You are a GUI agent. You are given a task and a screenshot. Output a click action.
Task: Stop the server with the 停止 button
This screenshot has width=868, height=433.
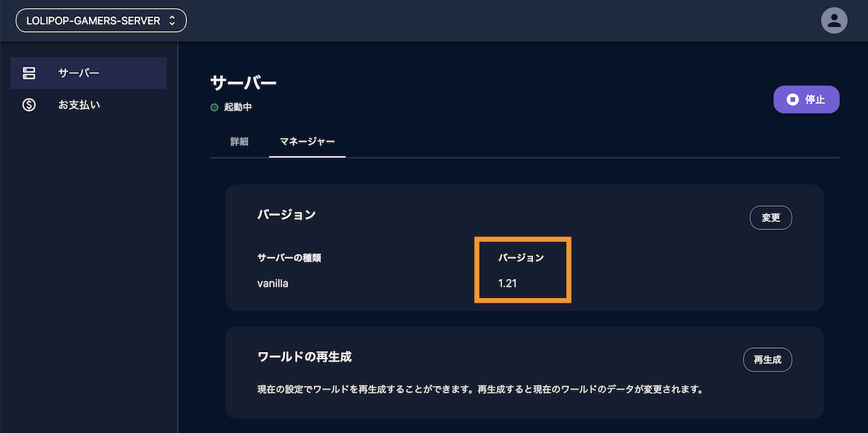point(807,99)
